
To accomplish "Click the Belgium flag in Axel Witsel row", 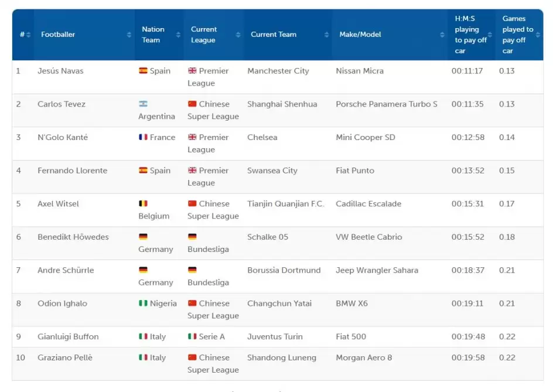I will point(143,204).
